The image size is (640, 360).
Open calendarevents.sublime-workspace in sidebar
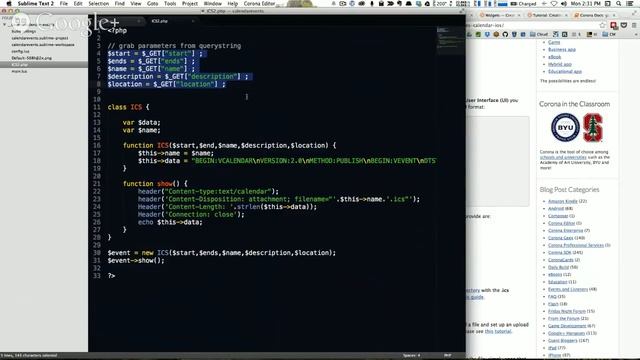click(43, 44)
